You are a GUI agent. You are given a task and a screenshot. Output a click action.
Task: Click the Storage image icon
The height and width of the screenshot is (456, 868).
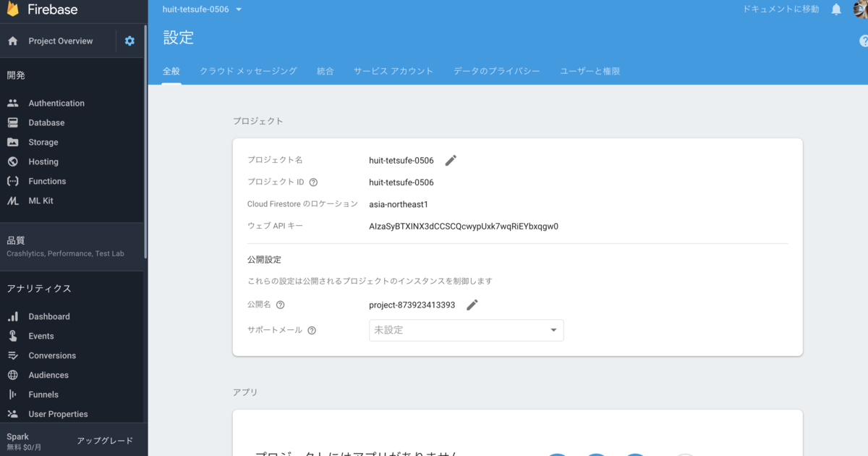click(x=12, y=143)
